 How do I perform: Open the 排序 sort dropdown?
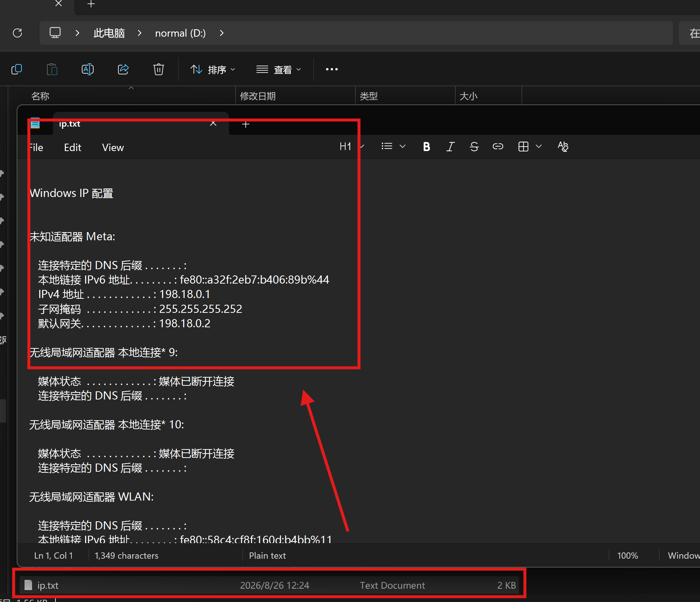[213, 70]
